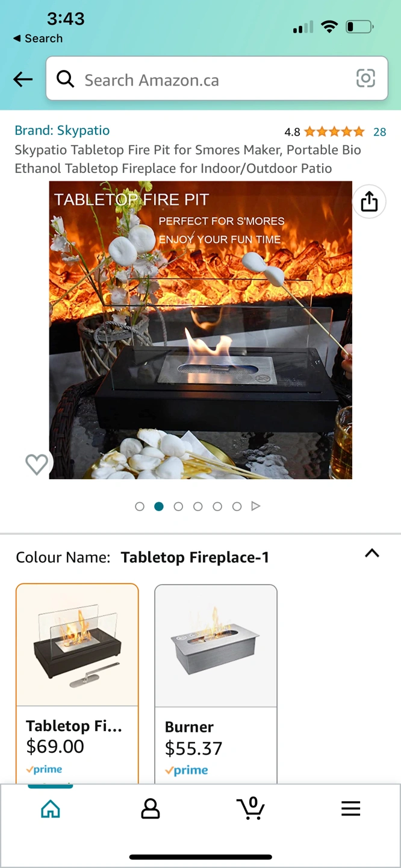Tap the search magnifier icon
The height and width of the screenshot is (868, 401).
65,79
